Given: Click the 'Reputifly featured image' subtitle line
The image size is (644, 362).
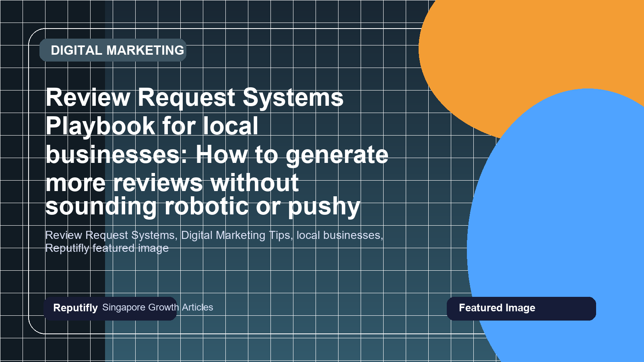Looking at the screenshot, I should pos(107,248).
